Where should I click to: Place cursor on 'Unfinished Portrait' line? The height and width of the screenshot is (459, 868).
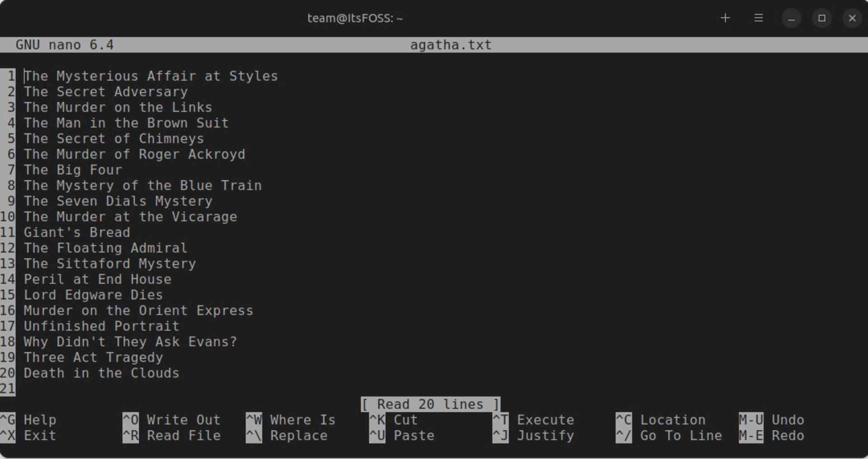(x=102, y=326)
